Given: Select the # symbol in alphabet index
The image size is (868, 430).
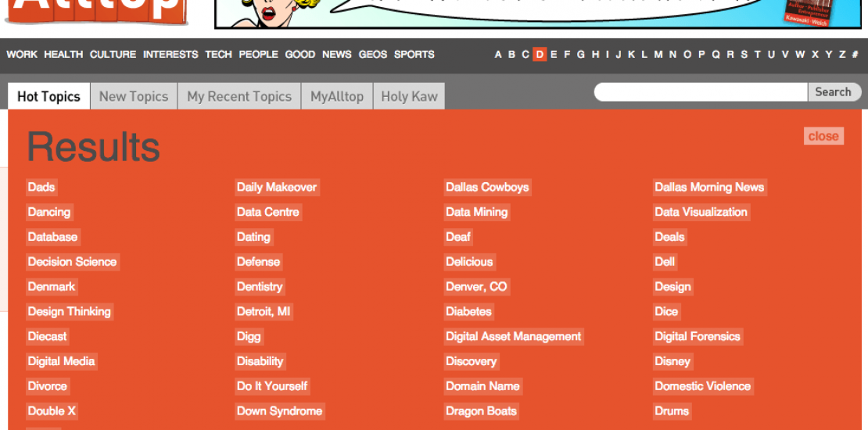Looking at the screenshot, I should click(855, 55).
